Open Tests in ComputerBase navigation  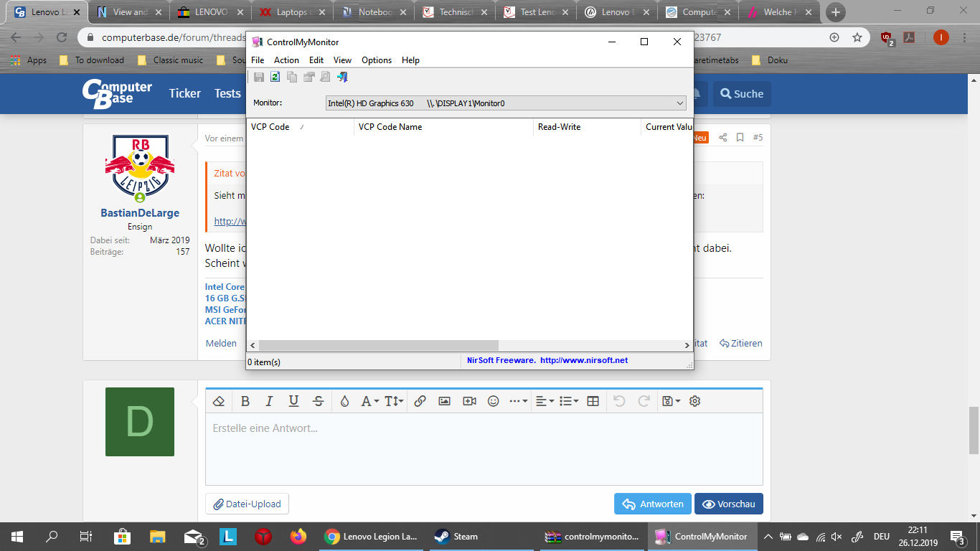[227, 93]
